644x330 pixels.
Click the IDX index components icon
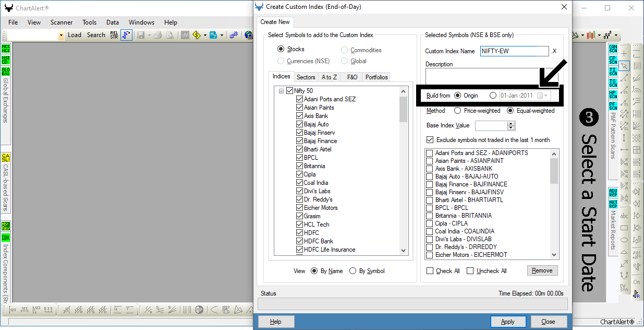click(6, 238)
